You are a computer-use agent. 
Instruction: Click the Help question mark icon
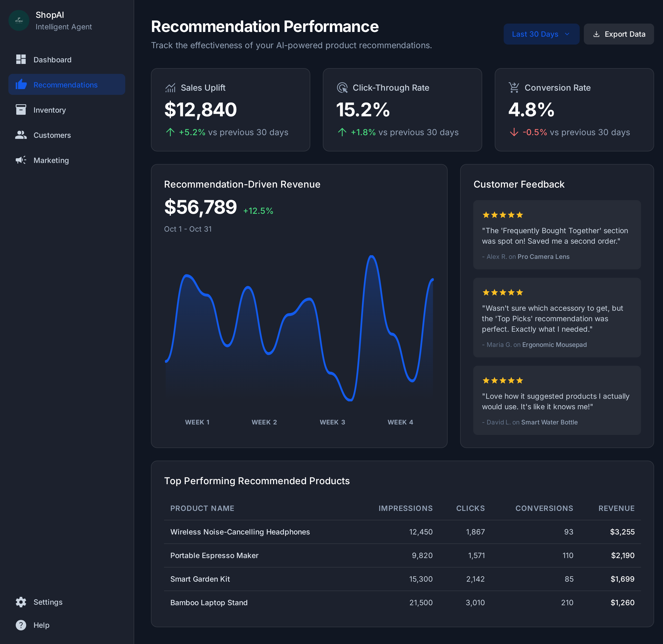click(21, 625)
